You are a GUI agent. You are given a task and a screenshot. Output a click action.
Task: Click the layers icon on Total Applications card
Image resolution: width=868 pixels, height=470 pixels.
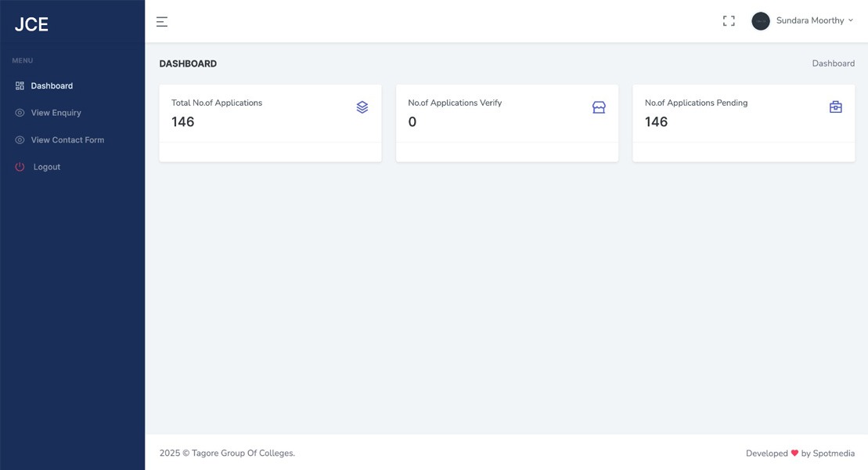pyautogui.click(x=362, y=107)
